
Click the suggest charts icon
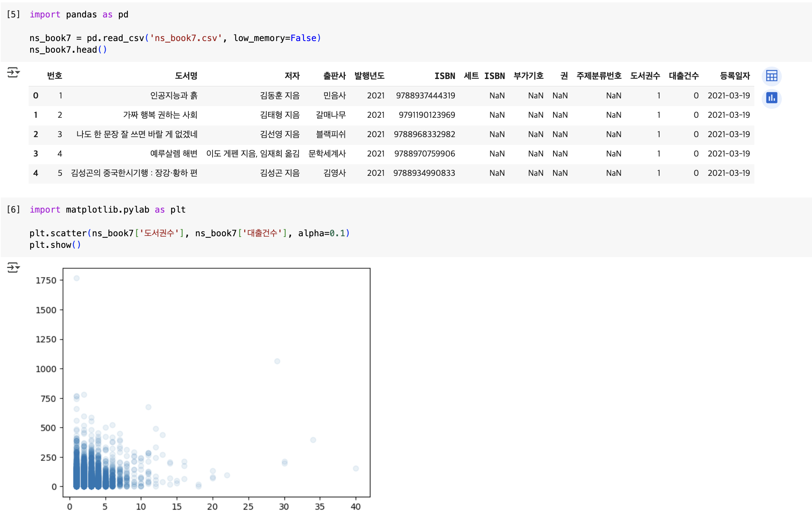(x=771, y=98)
